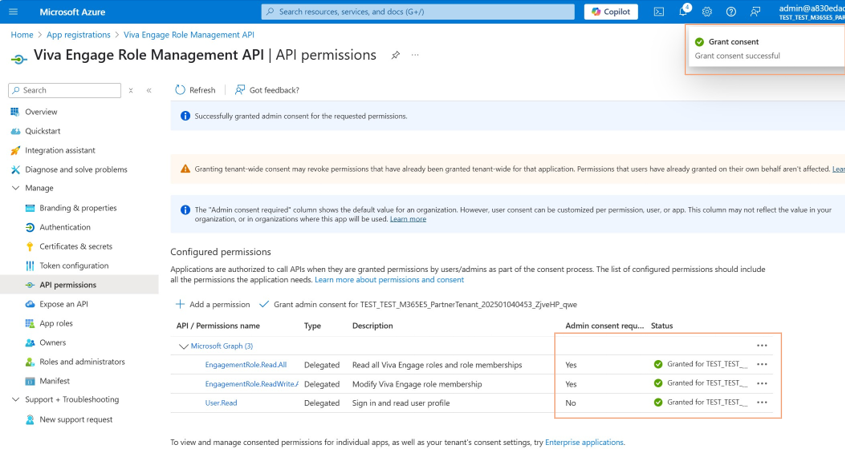The width and height of the screenshot is (845, 453).
Task: Click the Status column header
Action: pyautogui.click(x=662, y=326)
